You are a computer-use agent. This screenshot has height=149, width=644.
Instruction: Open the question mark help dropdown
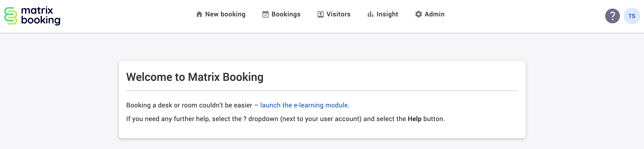[x=612, y=16]
